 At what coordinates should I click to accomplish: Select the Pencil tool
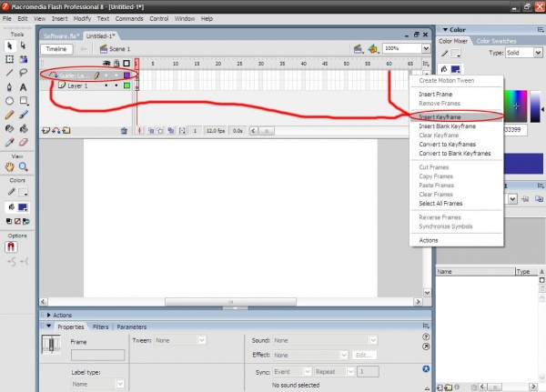pos(10,115)
